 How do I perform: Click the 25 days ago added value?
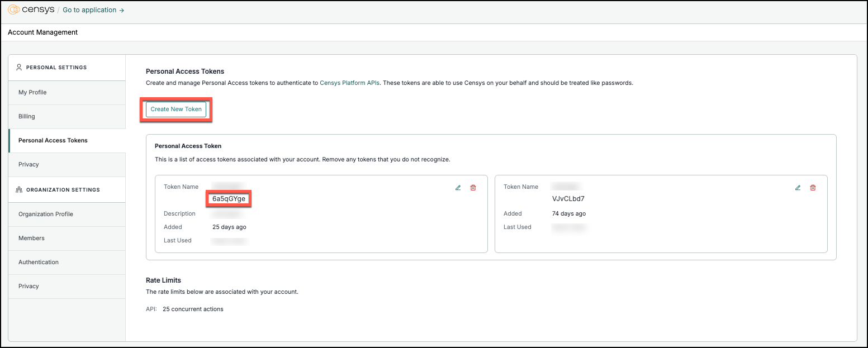(x=229, y=227)
